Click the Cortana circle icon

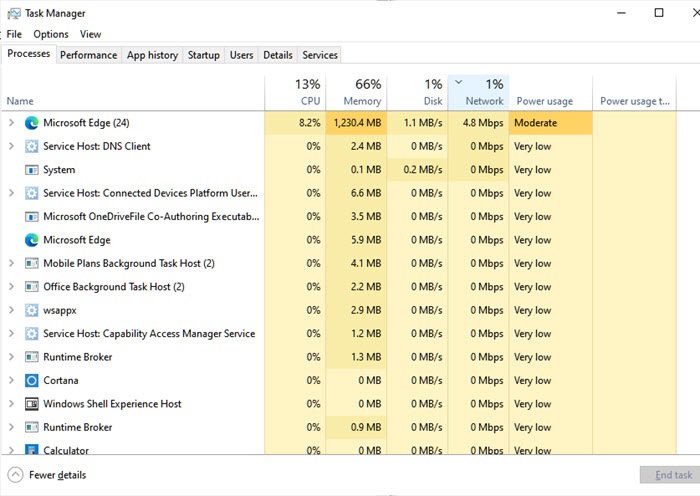coord(31,380)
